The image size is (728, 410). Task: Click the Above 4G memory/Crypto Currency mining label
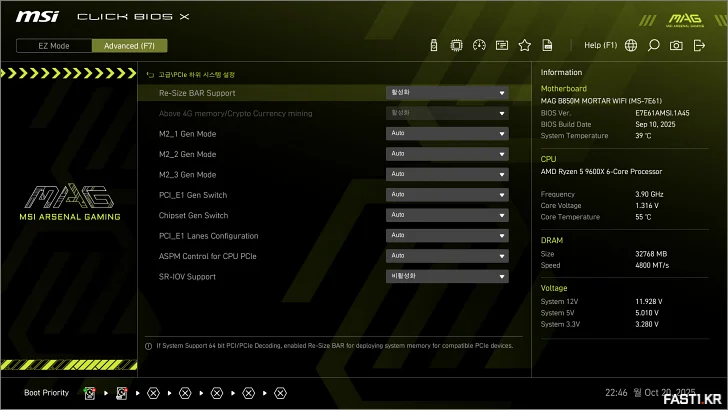pyautogui.click(x=235, y=114)
